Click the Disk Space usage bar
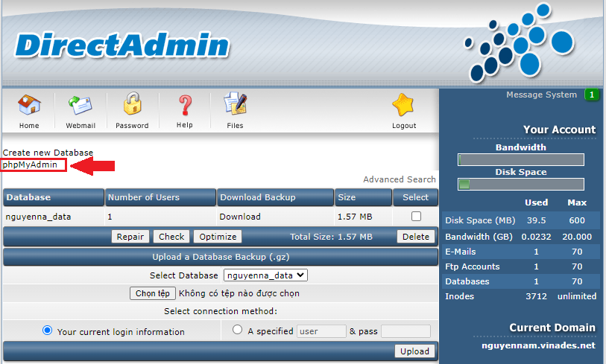Screen dimensions: 606x364 click(521, 184)
